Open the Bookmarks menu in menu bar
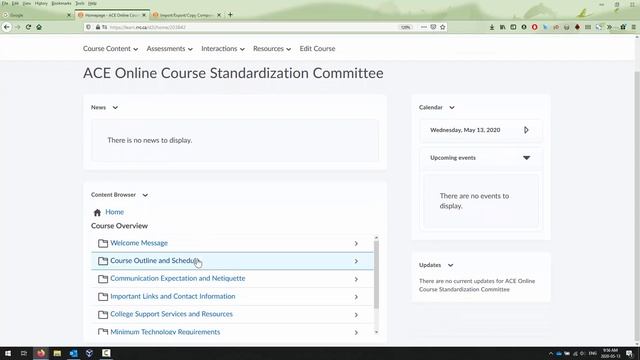This screenshot has width=640, height=360. click(61, 3)
